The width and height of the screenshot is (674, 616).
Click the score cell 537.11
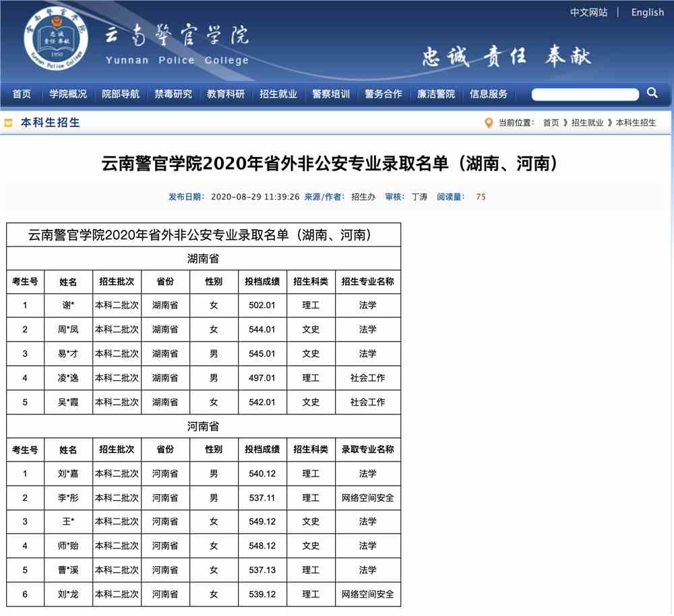point(262,498)
